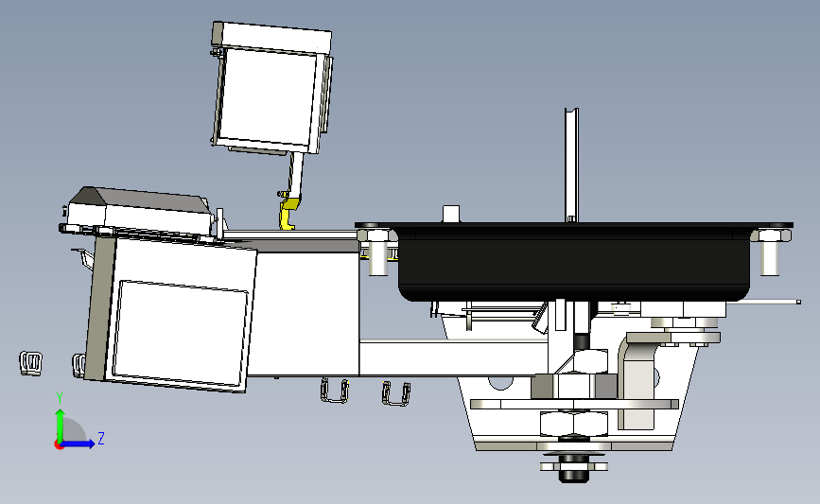Select the left standoff bolt under tray
820x504 pixels.
coord(377,252)
